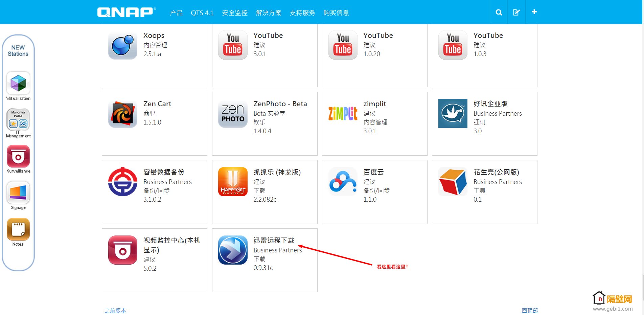This screenshot has width=644, height=315.
Task: Click Beta 实验室 category label
Action: (269, 113)
